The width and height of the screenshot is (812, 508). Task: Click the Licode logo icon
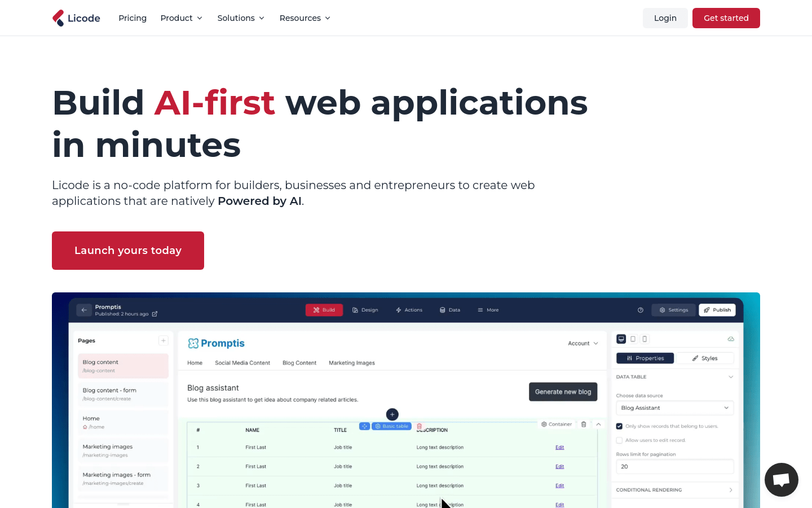pos(58,18)
